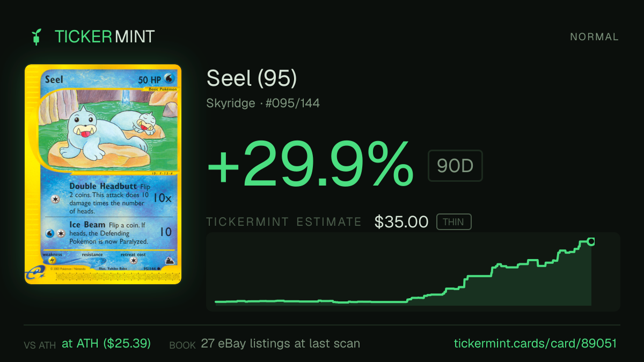Image resolution: width=644 pixels, height=362 pixels.
Task: Click the at ATH ($25.39) text
Action: tap(106, 343)
